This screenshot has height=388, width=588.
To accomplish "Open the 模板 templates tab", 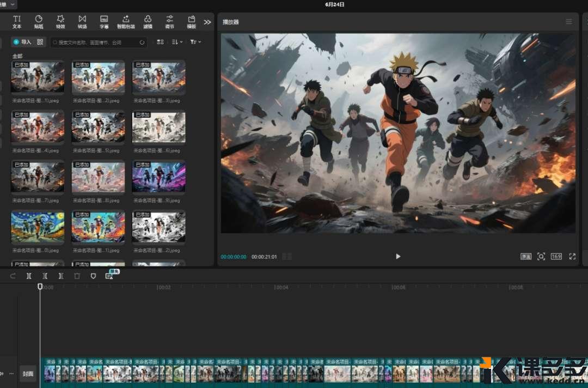I will (191, 22).
